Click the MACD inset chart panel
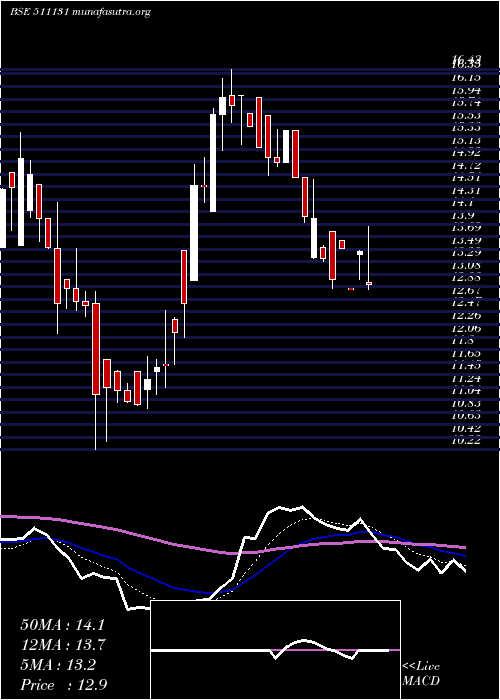Image resolution: width=500 pixels, height=700 pixels. tap(275, 650)
